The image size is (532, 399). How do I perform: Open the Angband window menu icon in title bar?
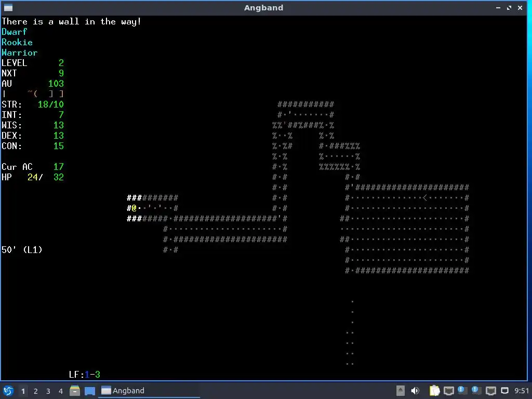coord(8,7)
